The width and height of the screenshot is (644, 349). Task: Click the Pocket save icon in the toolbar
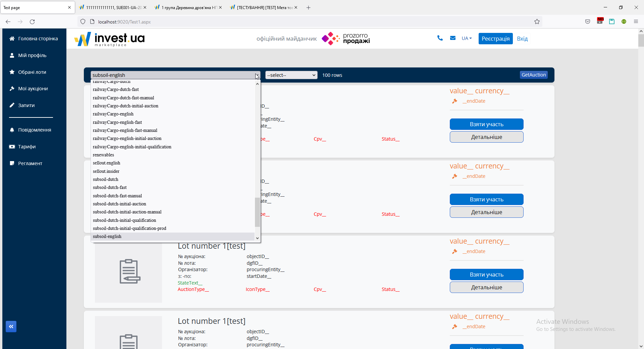tap(588, 22)
